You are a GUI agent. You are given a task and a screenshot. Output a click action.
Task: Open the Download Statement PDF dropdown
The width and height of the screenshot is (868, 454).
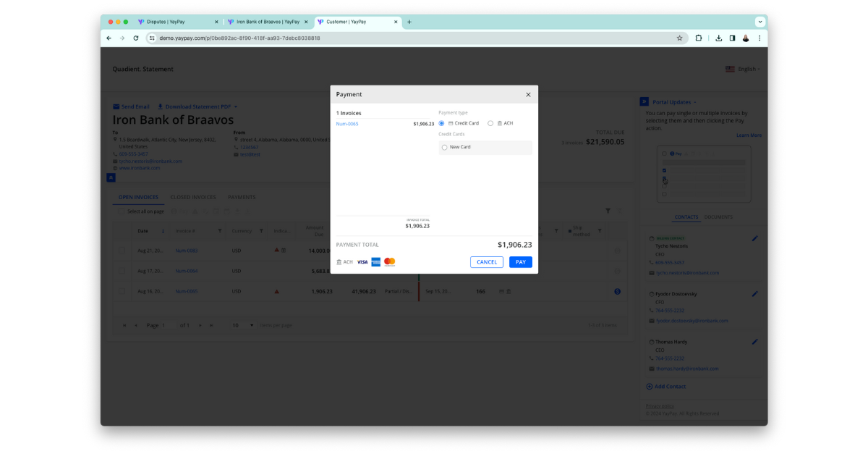[197, 106]
